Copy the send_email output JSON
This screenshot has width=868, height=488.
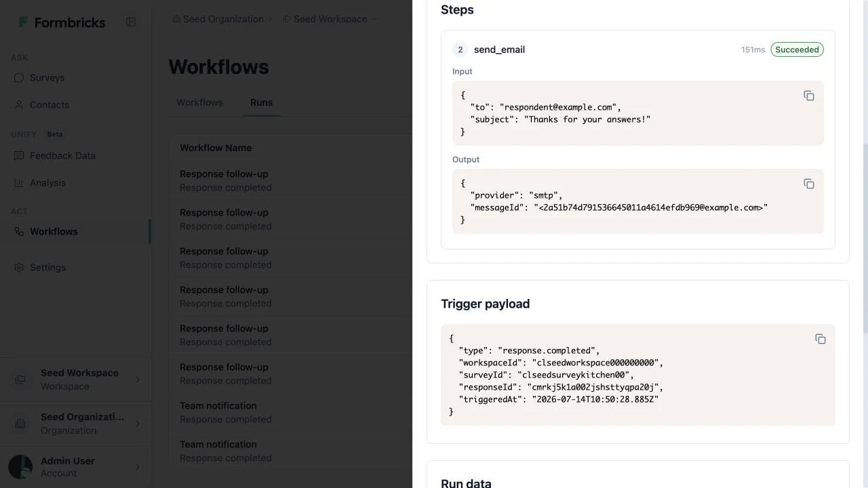[808, 184]
